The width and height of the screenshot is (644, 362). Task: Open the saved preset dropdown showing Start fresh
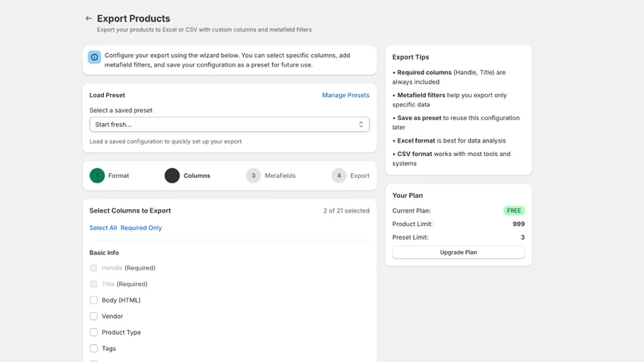click(229, 125)
